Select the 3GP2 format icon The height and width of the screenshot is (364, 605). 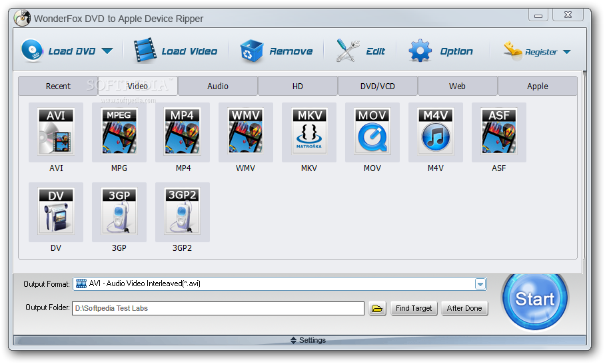click(x=182, y=212)
